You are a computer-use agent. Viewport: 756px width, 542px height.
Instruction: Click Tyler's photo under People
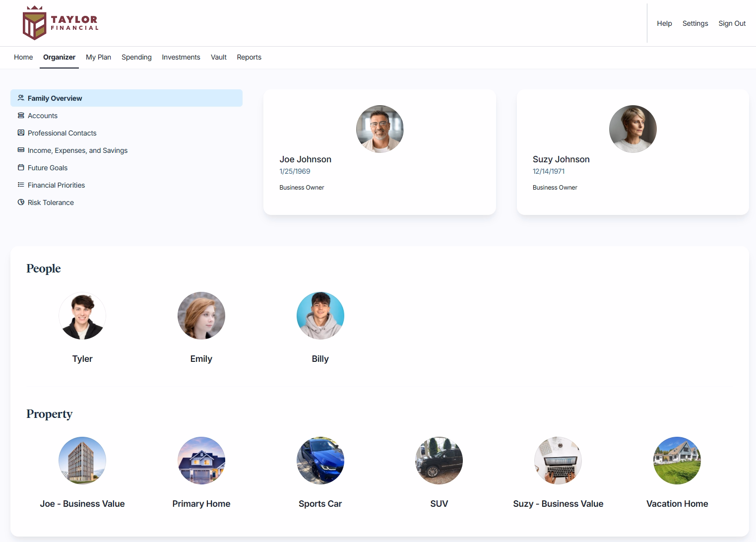click(x=82, y=316)
